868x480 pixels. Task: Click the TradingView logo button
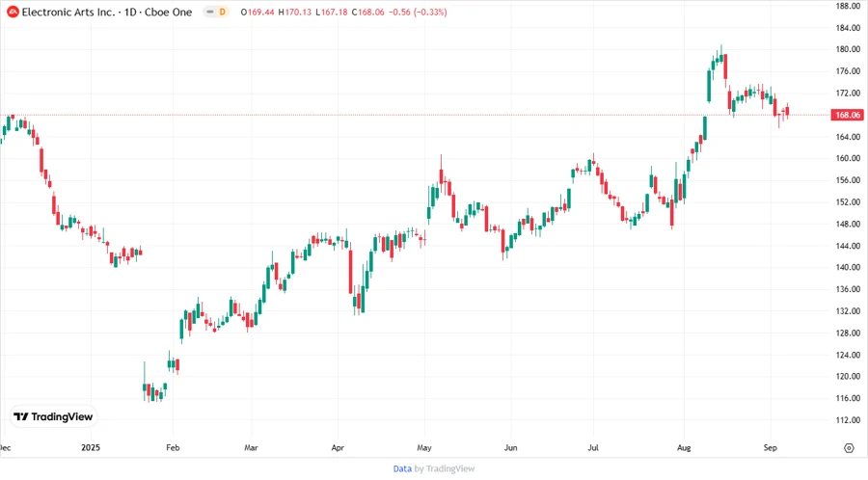(x=54, y=417)
